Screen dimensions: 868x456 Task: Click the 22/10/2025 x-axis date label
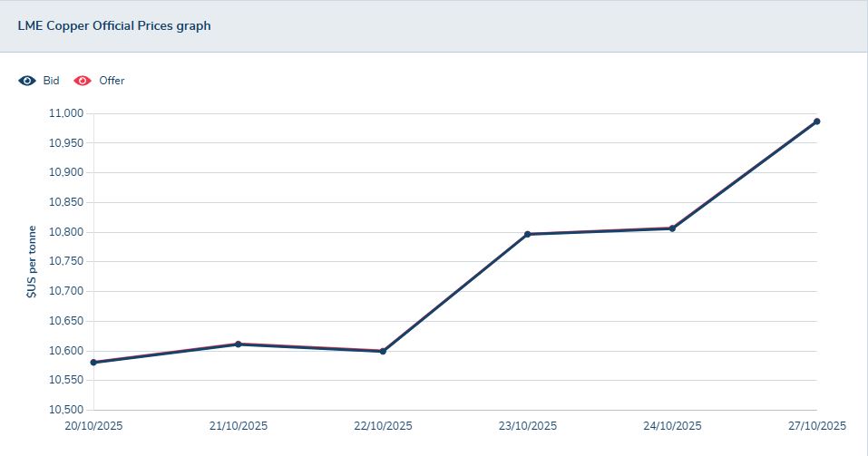point(383,426)
